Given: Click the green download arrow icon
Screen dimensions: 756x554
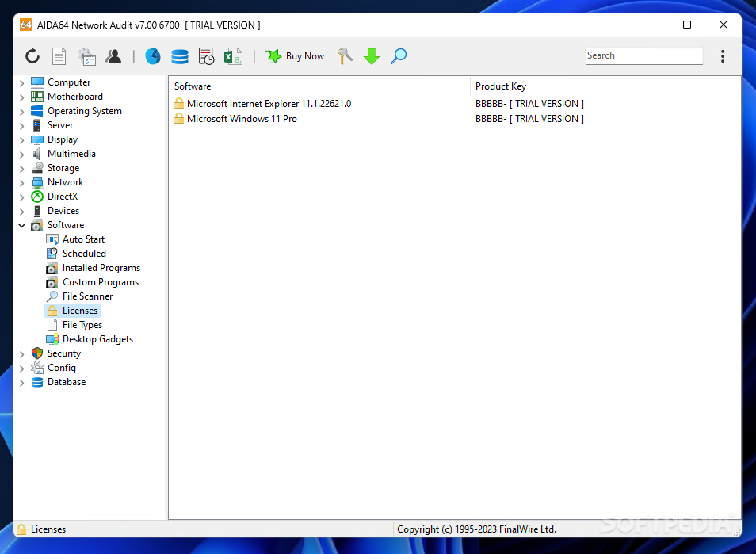Looking at the screenshot, I should click(x=372, y=56).
